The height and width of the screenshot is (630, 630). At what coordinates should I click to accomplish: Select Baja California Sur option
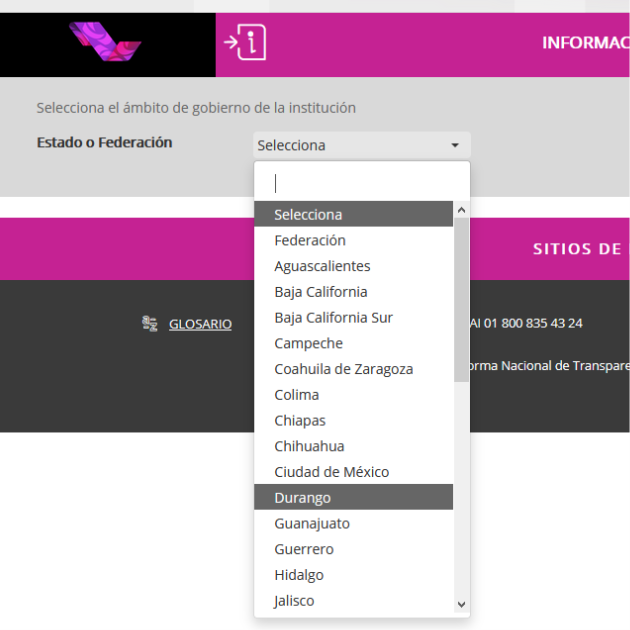[x=333, y=318]
